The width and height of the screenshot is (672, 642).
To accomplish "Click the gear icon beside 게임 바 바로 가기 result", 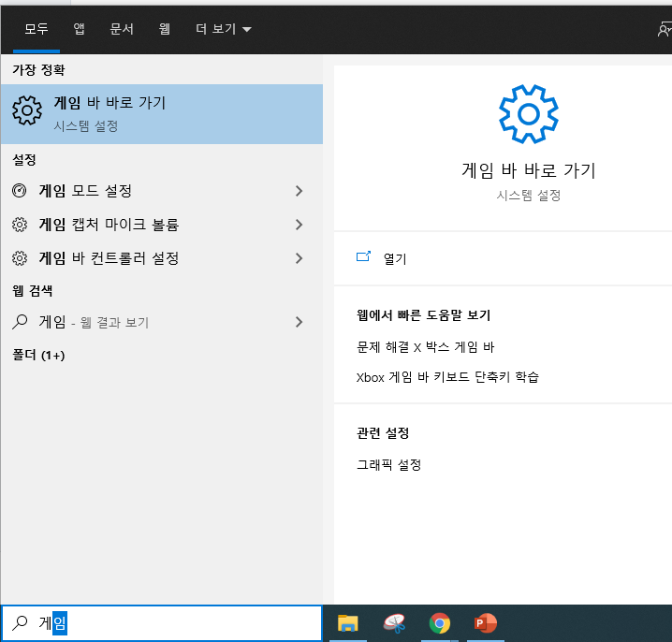I will [27, 110].
